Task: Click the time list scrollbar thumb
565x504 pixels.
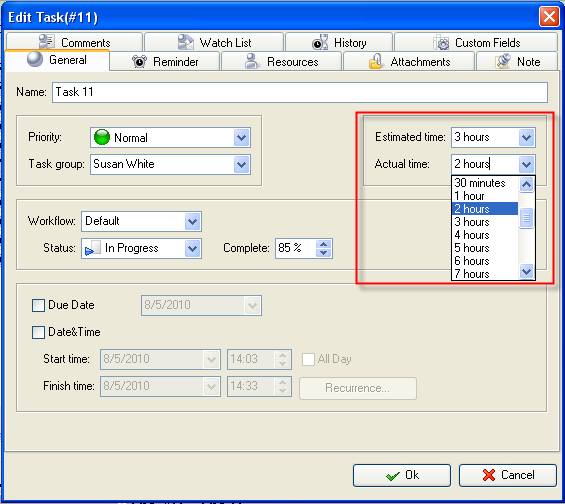Action: pos(526,218)
